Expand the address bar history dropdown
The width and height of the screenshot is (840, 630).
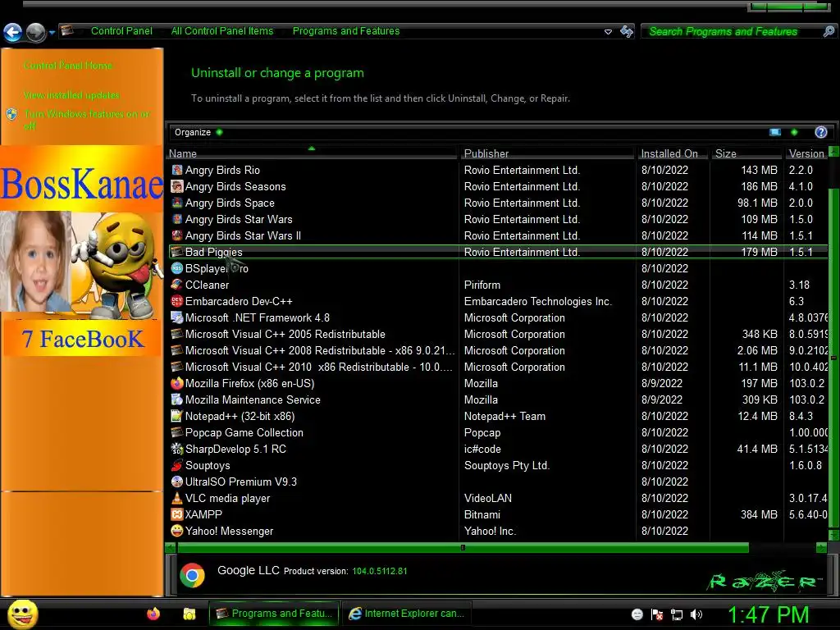click(x=608, y=32)
